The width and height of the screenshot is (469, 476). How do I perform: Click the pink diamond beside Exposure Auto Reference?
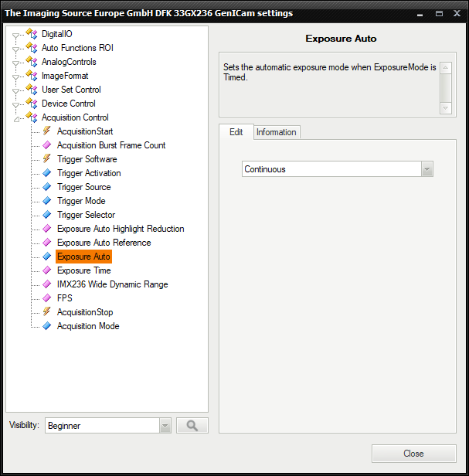[47, 243]
